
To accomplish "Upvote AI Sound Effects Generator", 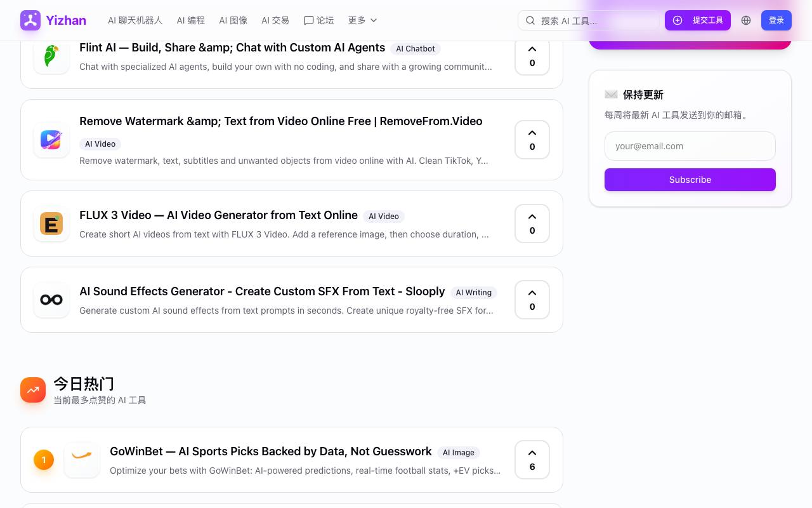I will click(532, 300).
